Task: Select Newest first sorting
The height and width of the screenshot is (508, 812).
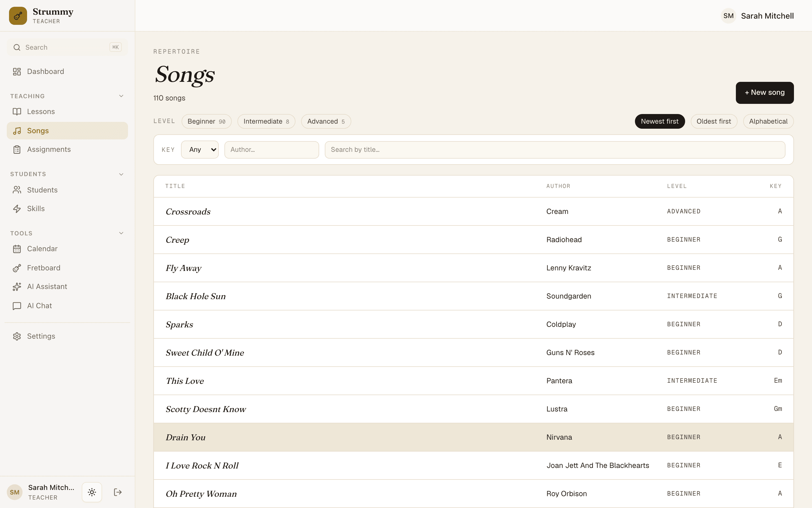Action: coord(660,121)
